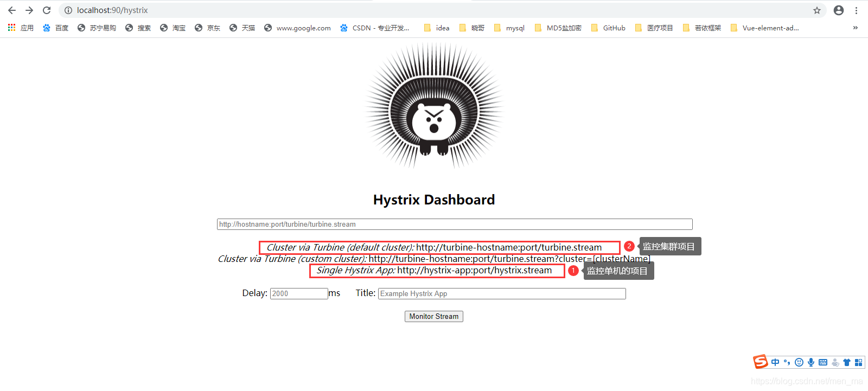Open the Sogou skin (shirt) icon

point(847,362)
